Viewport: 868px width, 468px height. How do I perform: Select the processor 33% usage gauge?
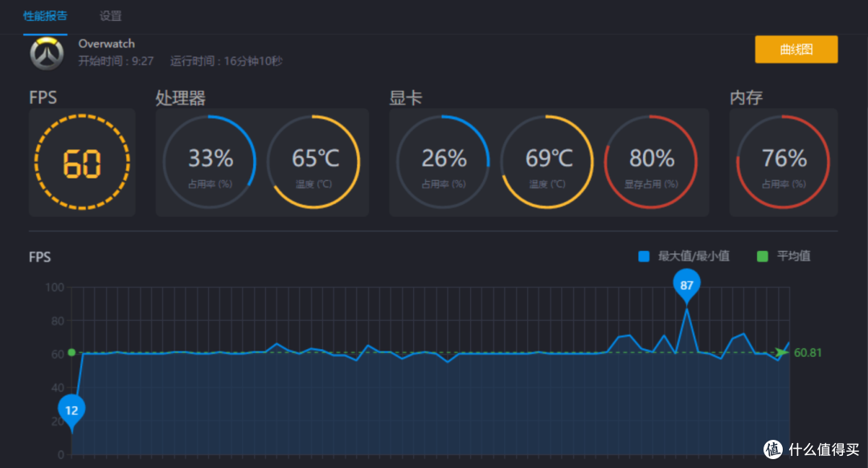click(210, 162)
